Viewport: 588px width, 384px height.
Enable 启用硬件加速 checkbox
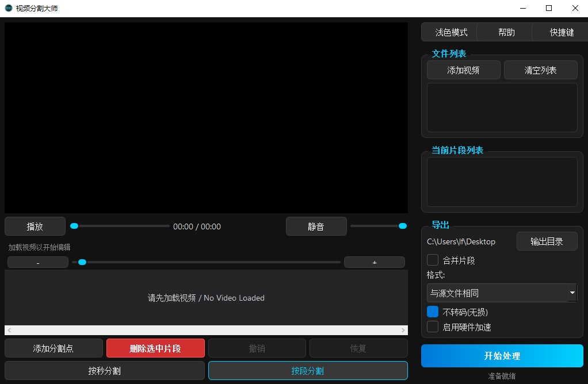click(433, 327)
